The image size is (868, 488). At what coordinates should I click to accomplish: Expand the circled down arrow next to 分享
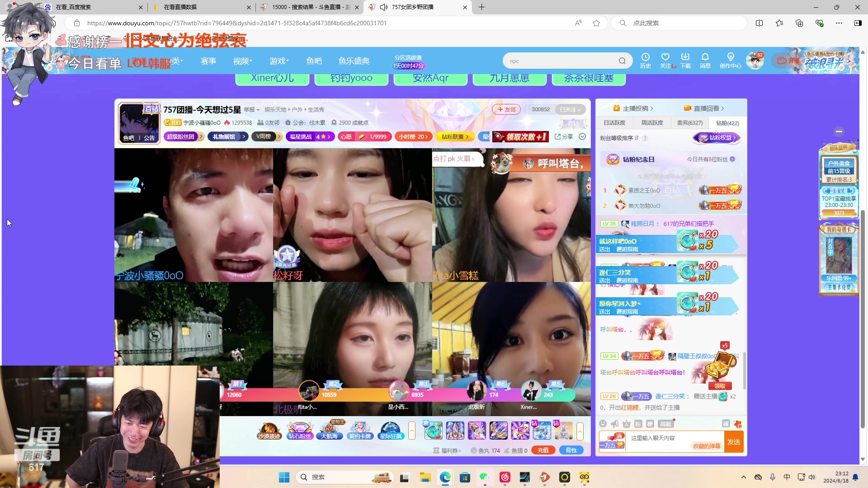pyautogui.click(x=582, y=136)
